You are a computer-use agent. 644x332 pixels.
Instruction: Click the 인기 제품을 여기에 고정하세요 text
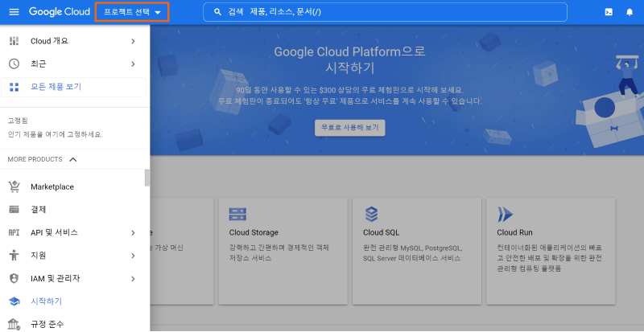[x=55, y=134]
